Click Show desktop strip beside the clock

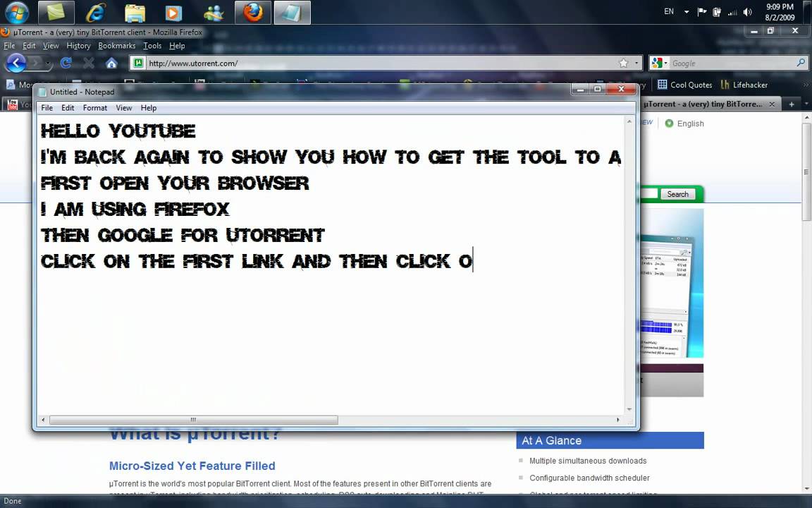807,12
